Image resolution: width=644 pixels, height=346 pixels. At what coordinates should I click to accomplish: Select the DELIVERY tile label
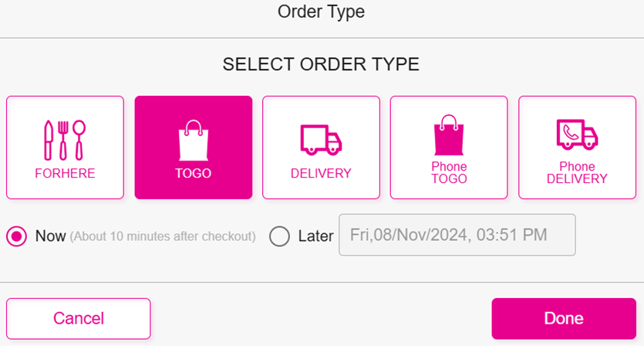coord(321,174)
